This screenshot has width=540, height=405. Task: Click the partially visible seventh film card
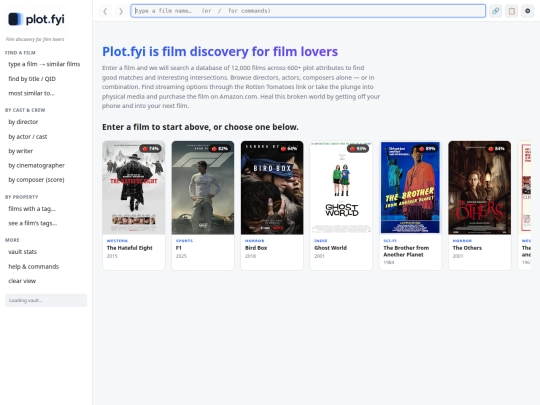pos(525,206)
